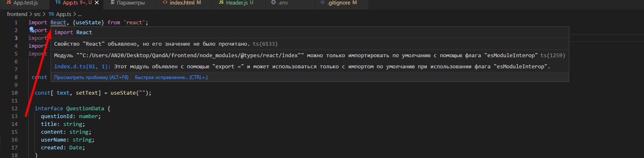Click the TS icon in the breadcrumb
The image size is (644, 158).
point(51,14)
